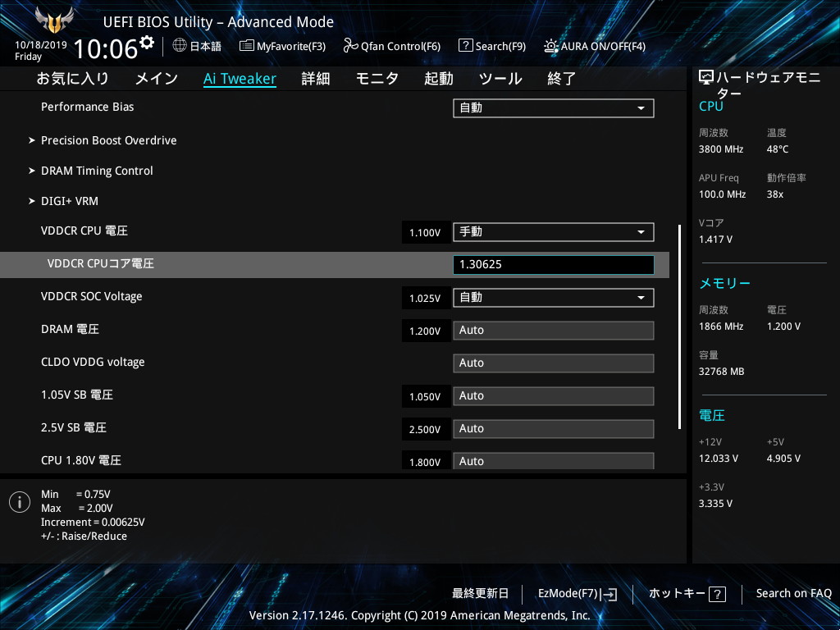Click the 1.800V CPU readout
This screenshot has width=840, height=630.
426,461
